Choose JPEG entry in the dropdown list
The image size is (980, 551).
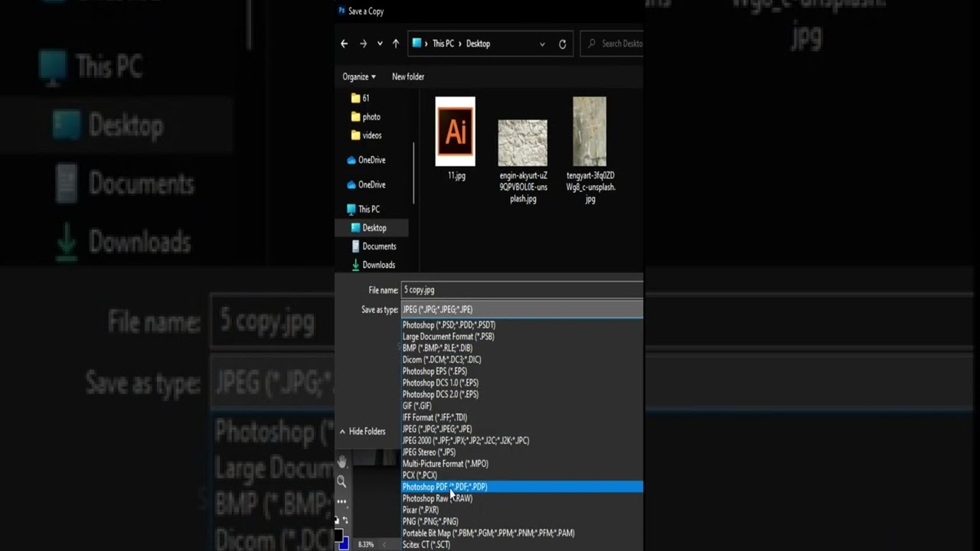click(x=522, y=429)
